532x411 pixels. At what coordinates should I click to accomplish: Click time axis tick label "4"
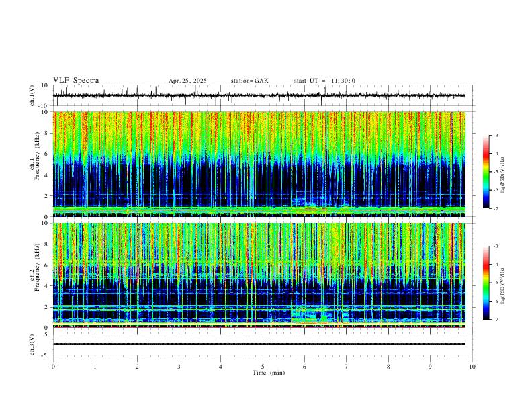[221, 367]
